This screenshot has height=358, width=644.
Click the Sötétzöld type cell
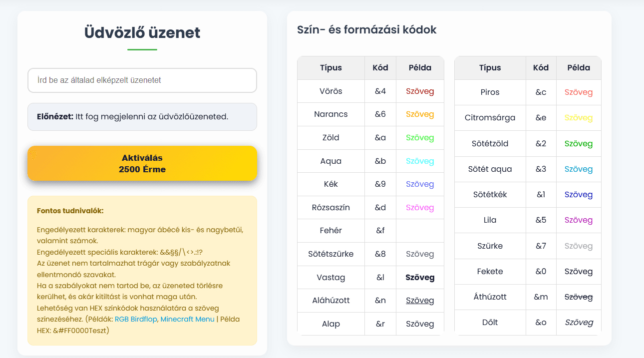click(490, 144)
